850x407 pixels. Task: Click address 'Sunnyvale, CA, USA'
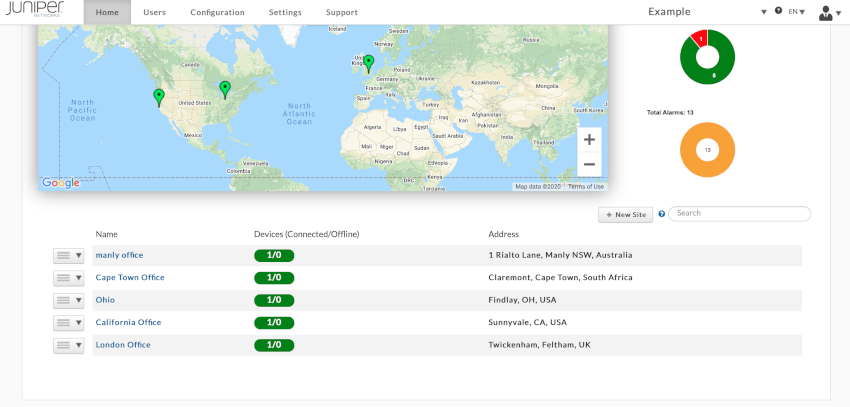(x=527, y=322)
